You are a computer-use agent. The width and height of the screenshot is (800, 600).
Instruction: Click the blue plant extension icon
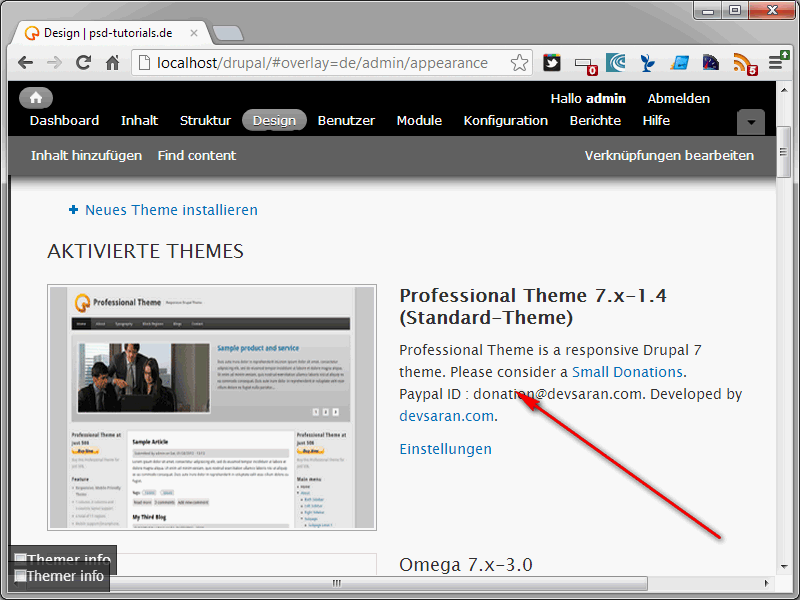click(x=647, y=63)
